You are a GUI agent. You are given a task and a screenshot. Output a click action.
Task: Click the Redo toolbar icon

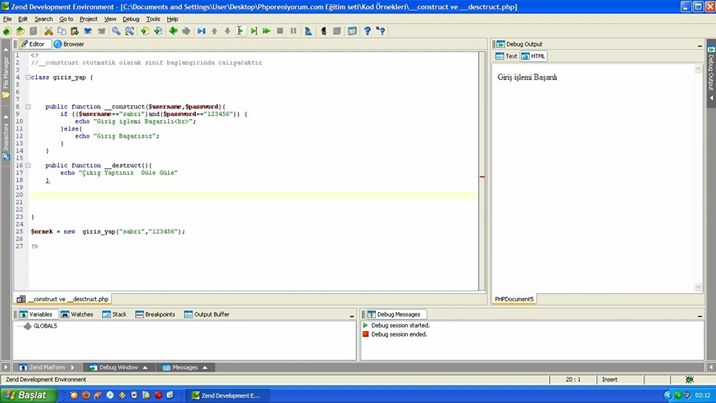101,31
